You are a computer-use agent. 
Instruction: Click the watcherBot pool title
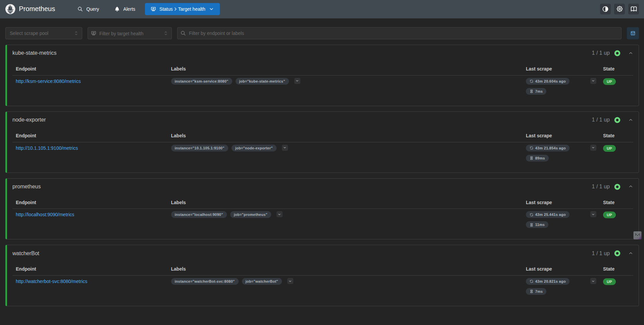[26, 253]
